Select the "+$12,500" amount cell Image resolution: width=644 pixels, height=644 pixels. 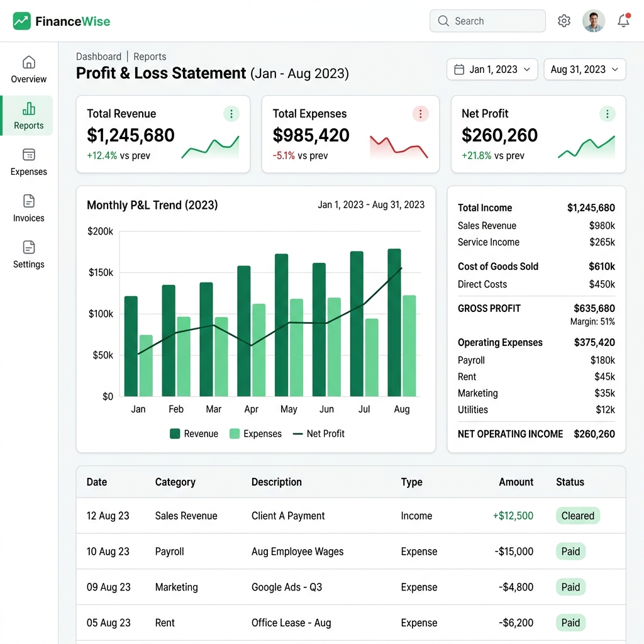pyautogui.click(x=513, y=516)
